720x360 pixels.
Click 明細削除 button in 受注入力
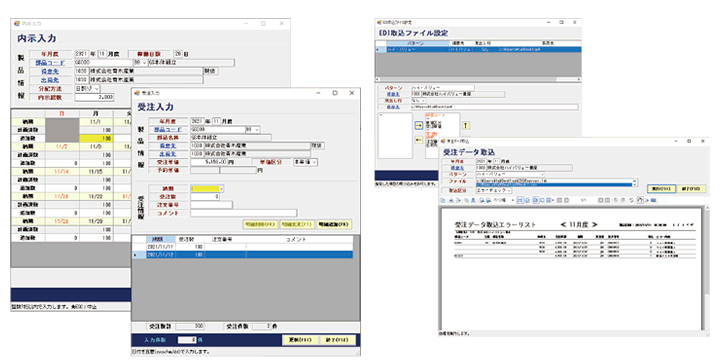[260, 225]
